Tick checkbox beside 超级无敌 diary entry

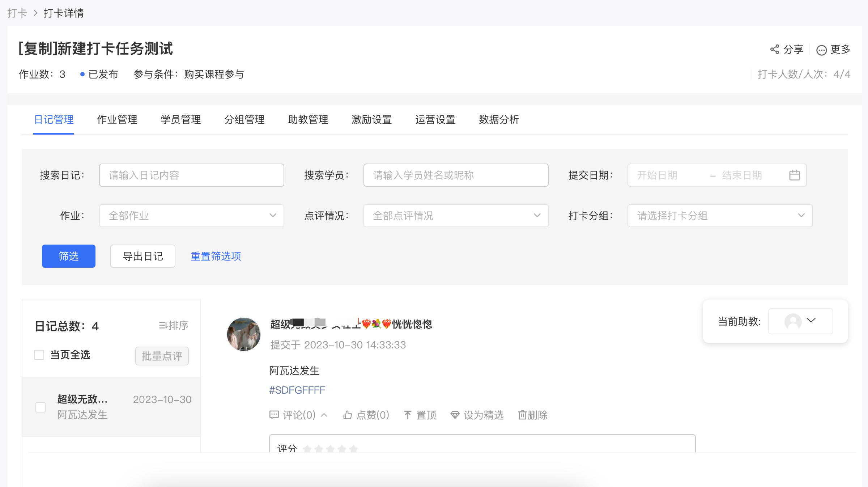coord(41,407)
